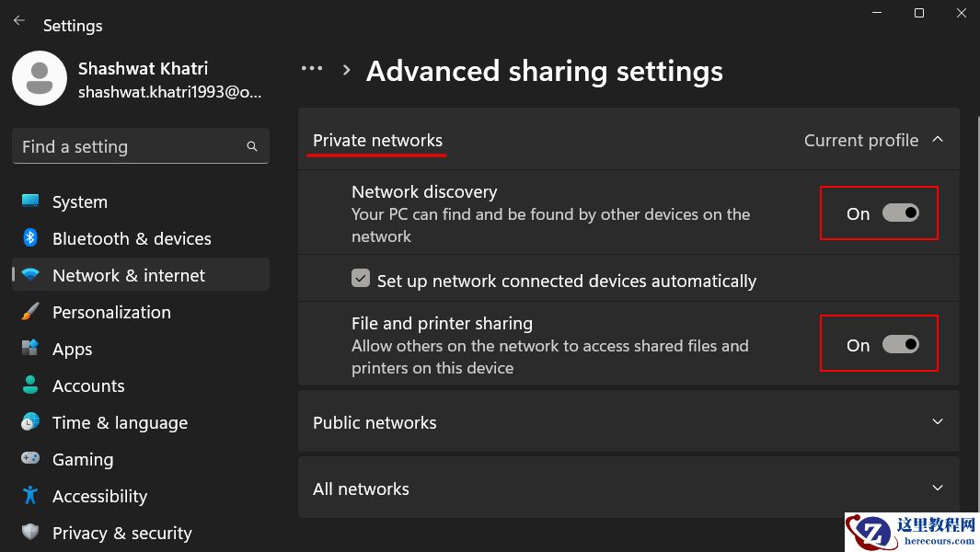The image size is (980, 552).
Task: Click the Gaming controller icon
Action: click(30, 459)
